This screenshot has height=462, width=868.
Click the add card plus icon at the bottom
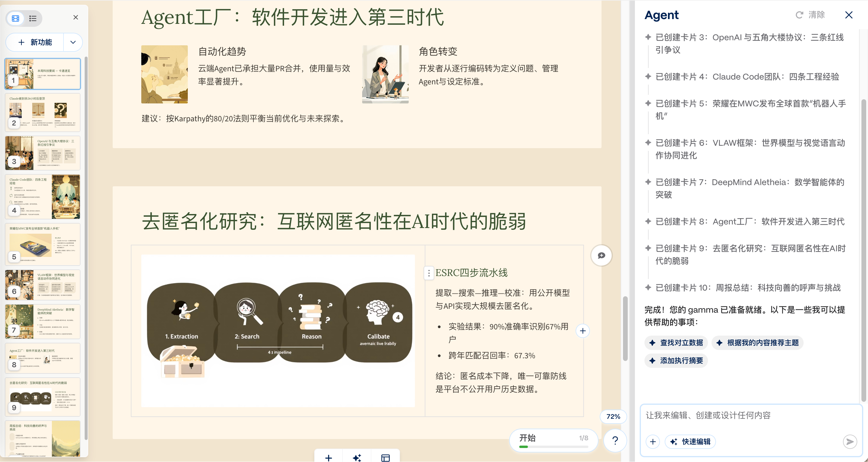[328, 457]
